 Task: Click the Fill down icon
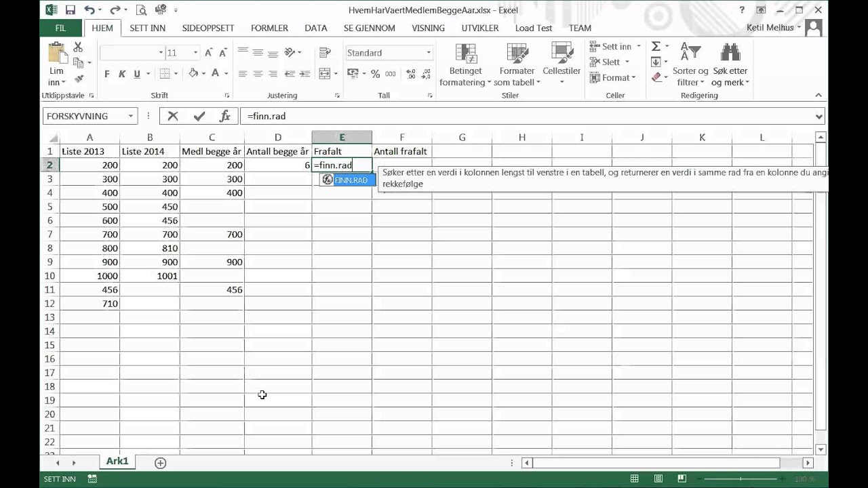coord(656,62)
